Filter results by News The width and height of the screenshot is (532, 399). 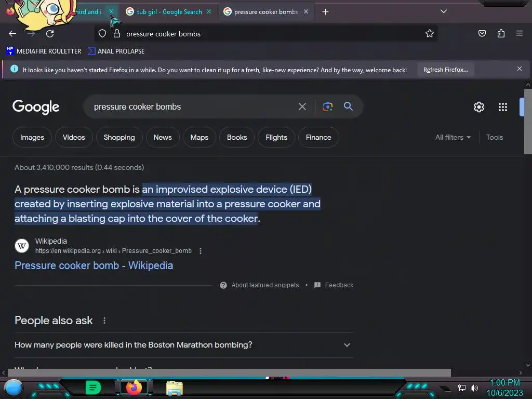(163, 137)
